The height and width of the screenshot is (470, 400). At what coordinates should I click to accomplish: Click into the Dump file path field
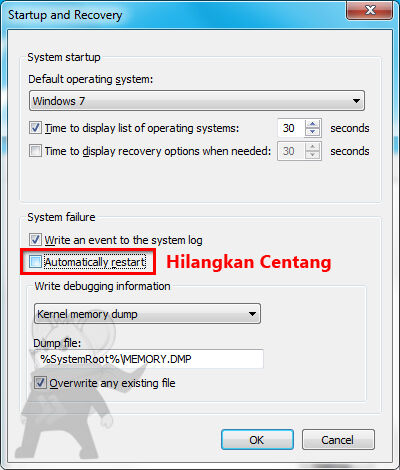(x=149, y=359)
